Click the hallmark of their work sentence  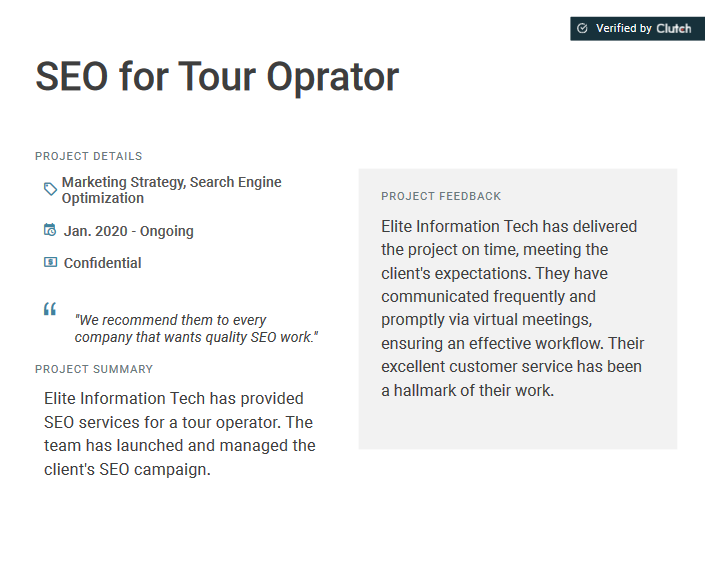point(468,390)
